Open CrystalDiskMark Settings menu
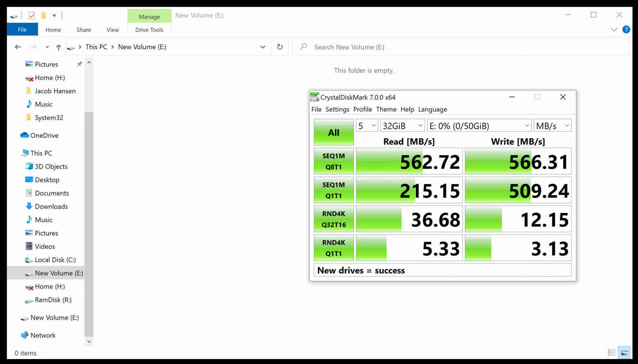This screenshot has height=364, width=638. point(337,109)
